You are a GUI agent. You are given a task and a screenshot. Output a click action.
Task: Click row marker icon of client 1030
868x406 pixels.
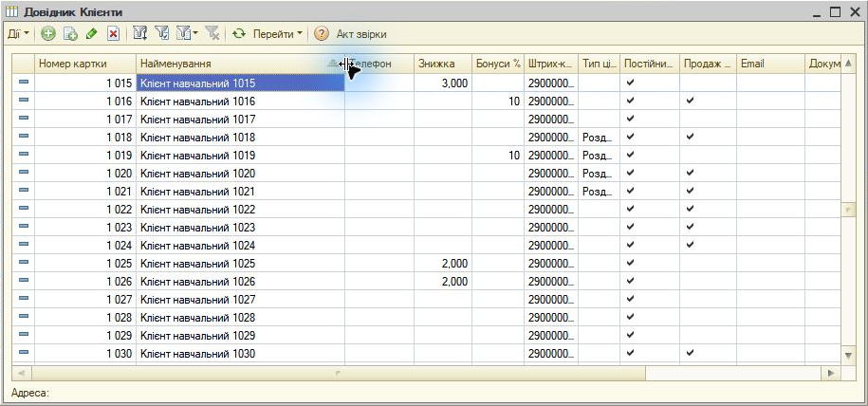pos(24,352)
